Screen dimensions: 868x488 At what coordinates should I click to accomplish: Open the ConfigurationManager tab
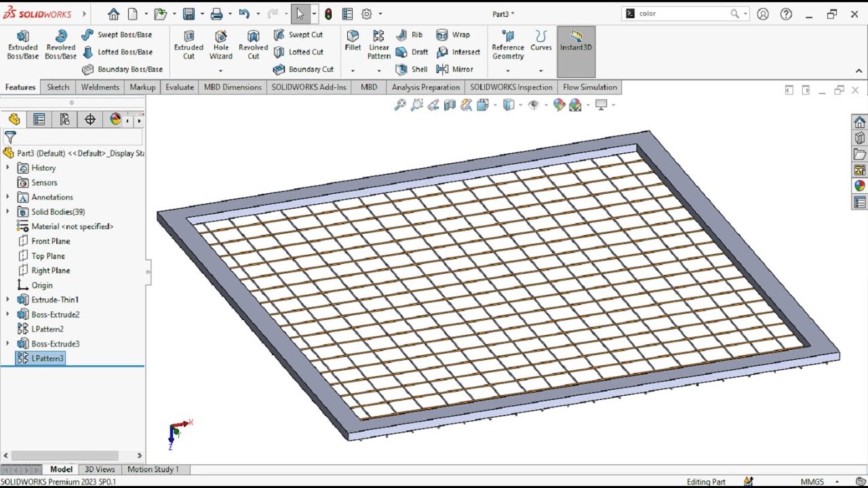(x=64, y=119)
